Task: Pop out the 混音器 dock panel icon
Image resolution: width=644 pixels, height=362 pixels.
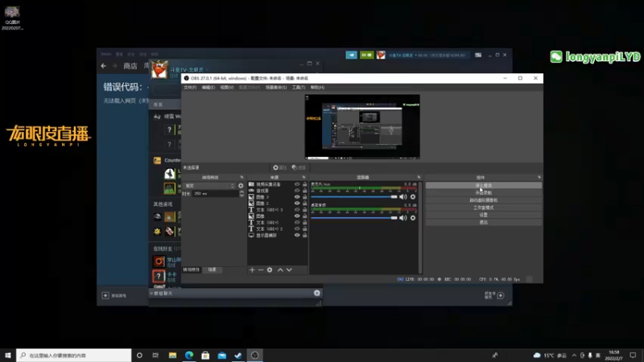Action: point(419,177)
